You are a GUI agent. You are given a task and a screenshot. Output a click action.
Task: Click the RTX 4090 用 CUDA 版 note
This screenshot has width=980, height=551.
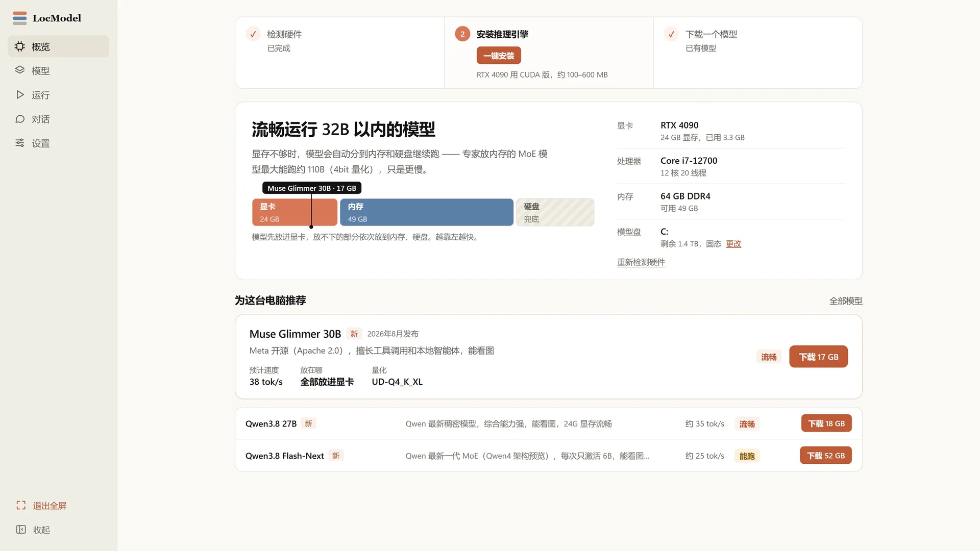(542, 75)
